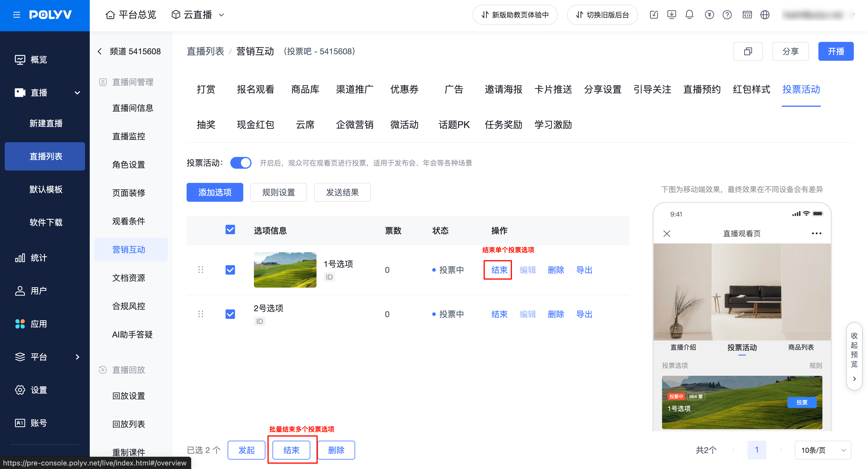Go back from 频道 5415608
This screenshot has height=469, width=868.
click(x=100, y=51)
